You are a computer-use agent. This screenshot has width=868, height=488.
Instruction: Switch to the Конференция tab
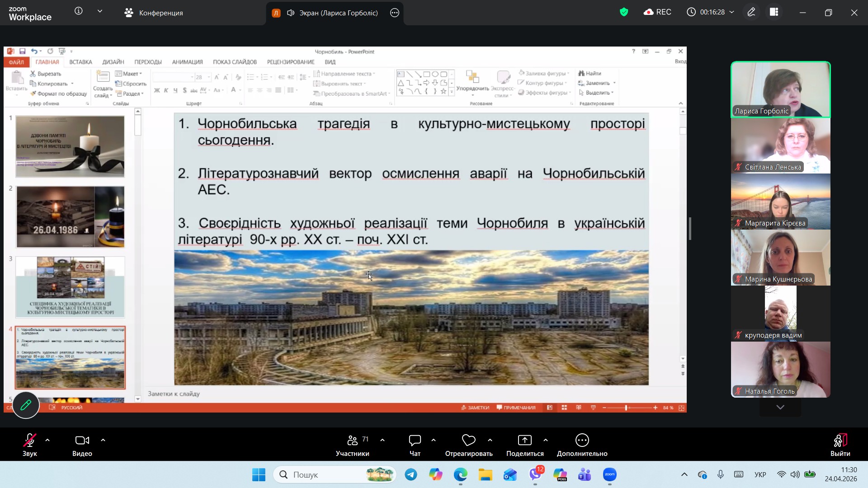coord(154,13)
